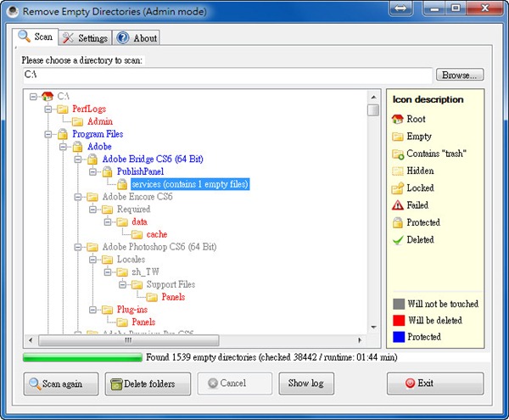Open the Show log button
Image resolution: width=509 pixels, height=420 pixels.
[x=306, y=384]
